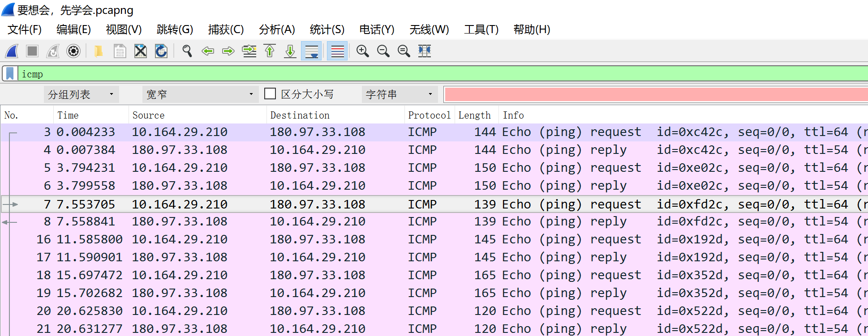
Task: Toggle packet list colorization
Action: pos(337,51)
